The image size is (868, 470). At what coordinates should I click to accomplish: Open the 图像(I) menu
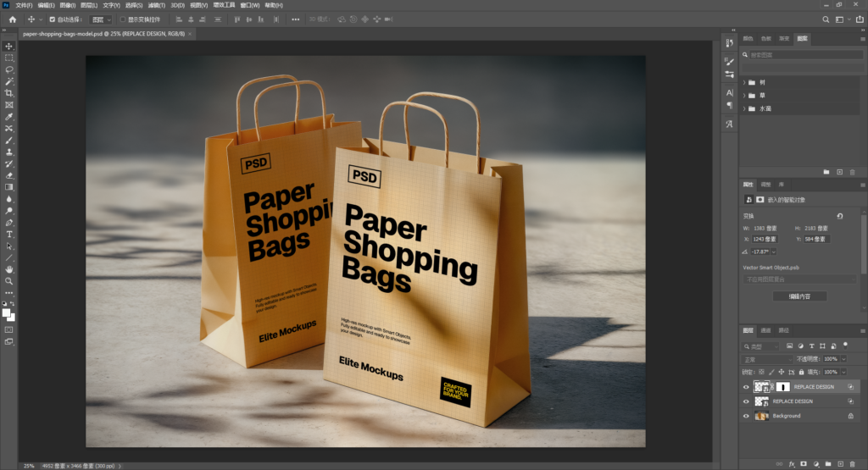click(x=68, y=5)
